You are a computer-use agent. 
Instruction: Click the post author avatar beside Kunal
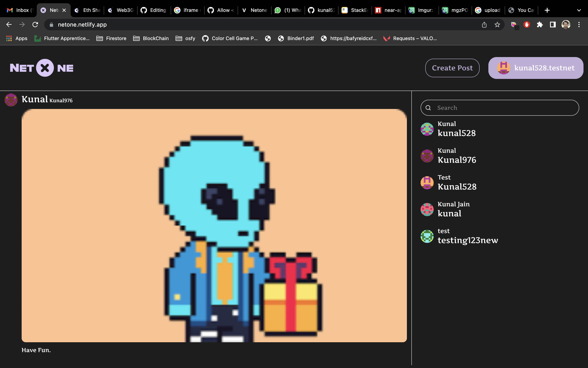tap(11, 100)
